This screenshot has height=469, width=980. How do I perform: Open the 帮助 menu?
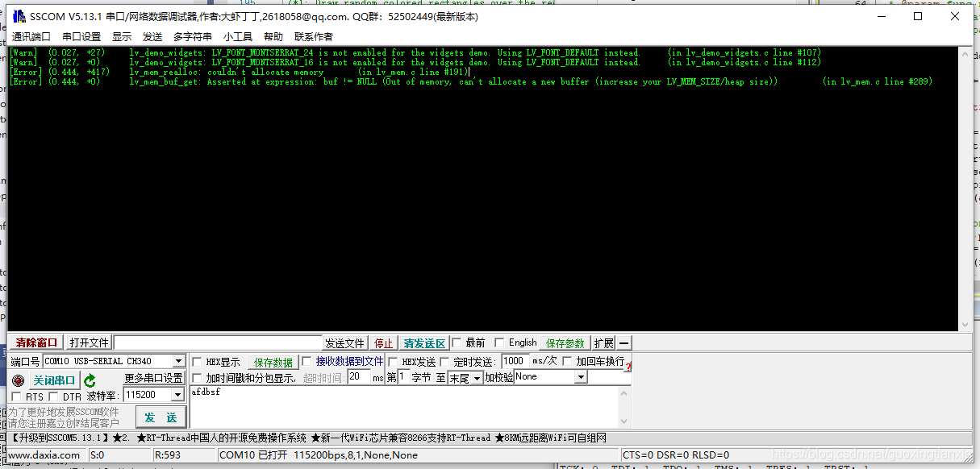(x=273, y=36)
